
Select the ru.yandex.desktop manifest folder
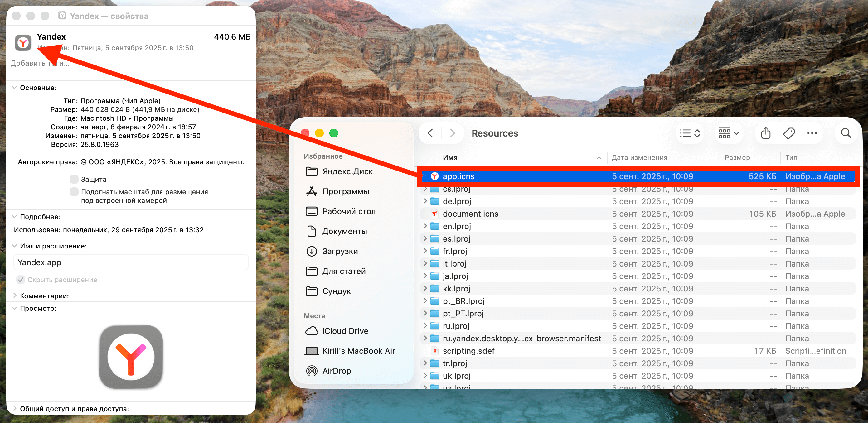point(521,338)
